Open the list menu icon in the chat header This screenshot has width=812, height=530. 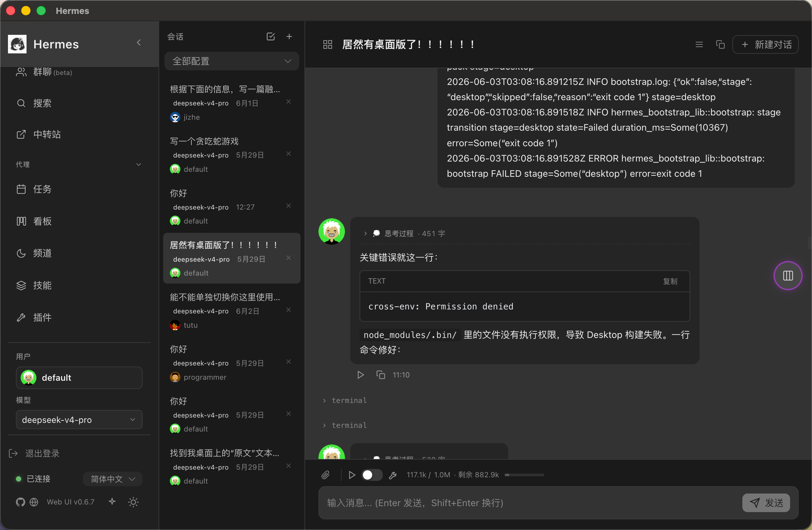[x=699, y=44]
